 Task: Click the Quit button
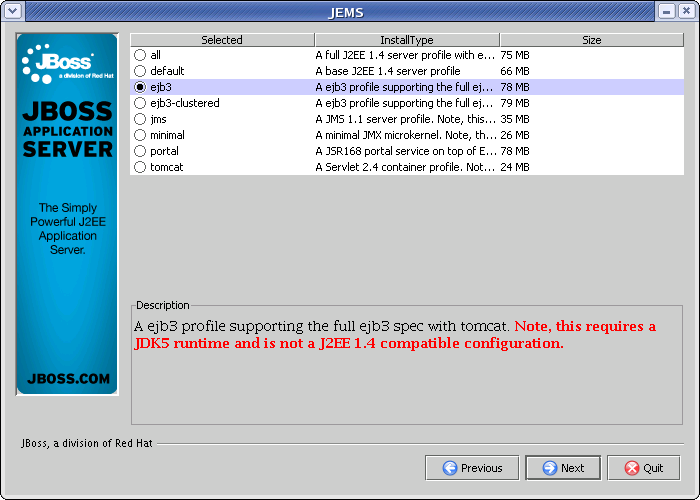pos(644,468)
